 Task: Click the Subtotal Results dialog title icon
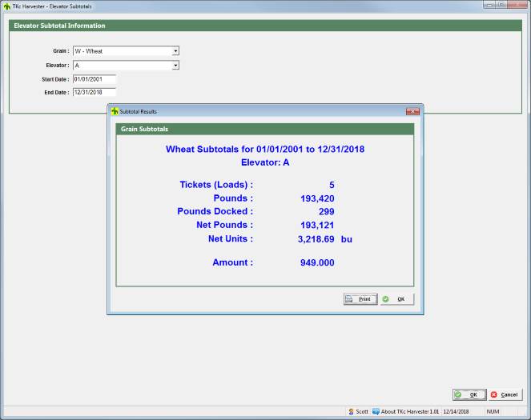pos(115,110)
